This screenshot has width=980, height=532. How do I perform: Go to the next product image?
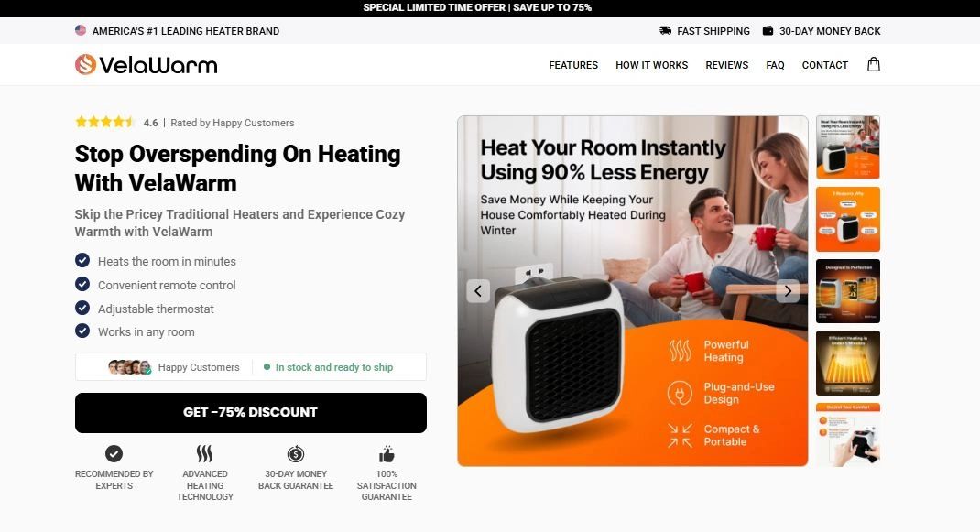(x=788, y=290)
